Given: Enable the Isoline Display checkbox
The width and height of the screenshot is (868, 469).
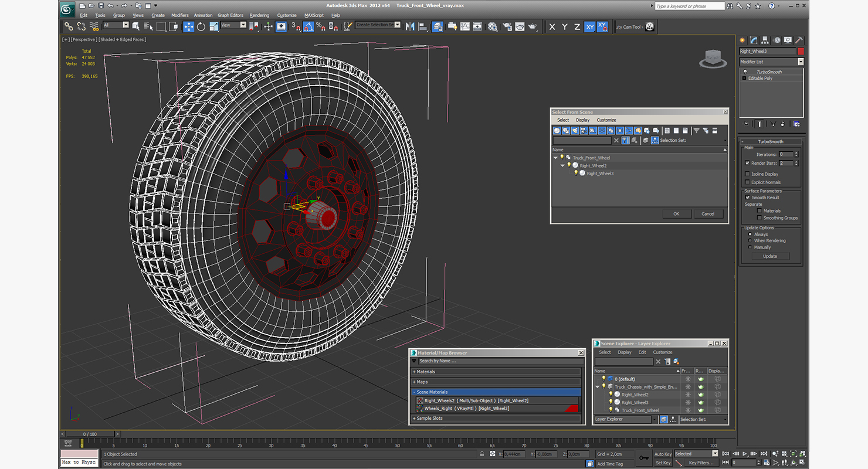Looking at the screenshot, I should tap(747, 174).
